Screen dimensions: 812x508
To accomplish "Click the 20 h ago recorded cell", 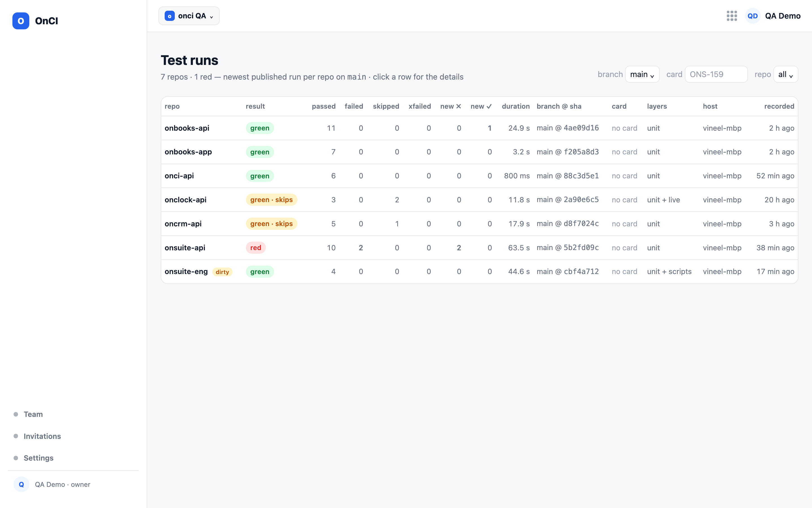I will tap(779, 200).
